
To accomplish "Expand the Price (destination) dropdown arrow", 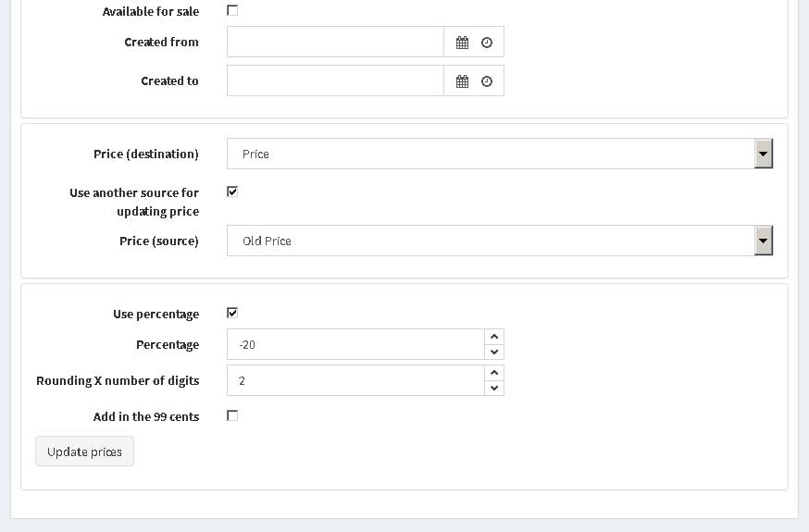I will (763, 154).
